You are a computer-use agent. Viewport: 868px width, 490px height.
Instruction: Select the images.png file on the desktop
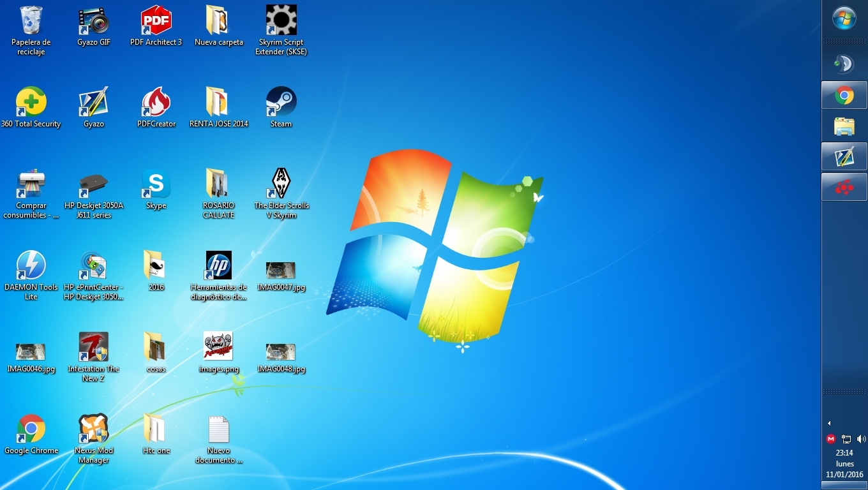click(x=219, y=353)
